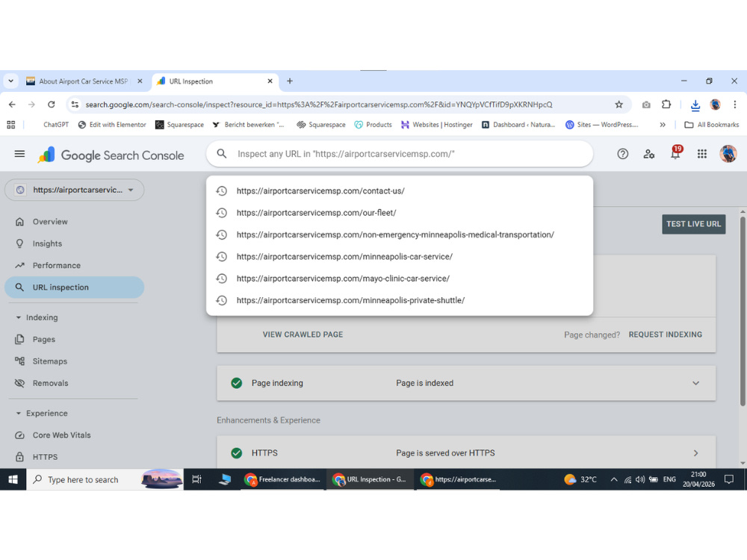
Task: Open the HTTPS report in the sidebar
Action: click(x=74, y=457)
